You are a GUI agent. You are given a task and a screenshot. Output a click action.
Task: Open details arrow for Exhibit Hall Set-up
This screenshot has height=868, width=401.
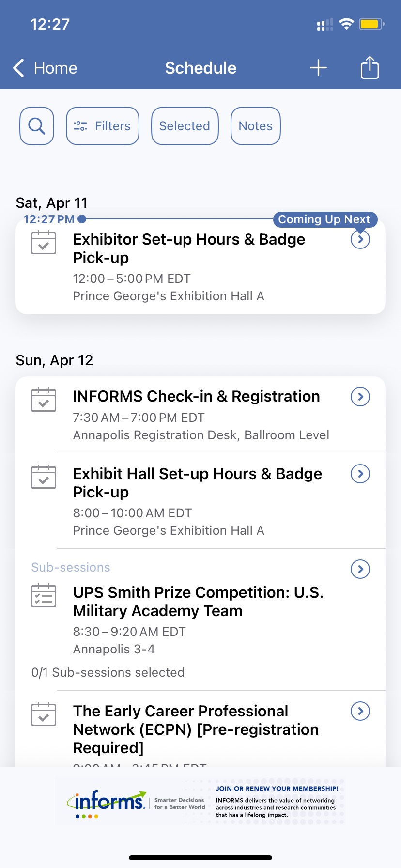click(360, 474)
